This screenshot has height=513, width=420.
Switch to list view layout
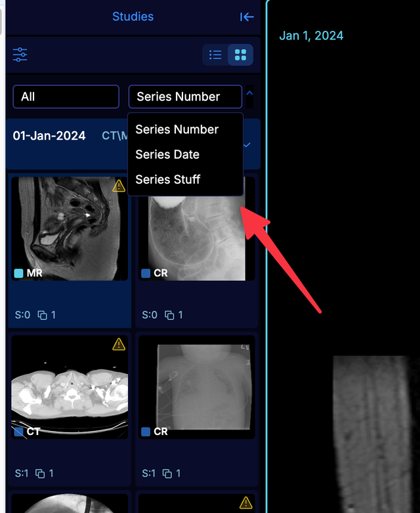point(215,54)
